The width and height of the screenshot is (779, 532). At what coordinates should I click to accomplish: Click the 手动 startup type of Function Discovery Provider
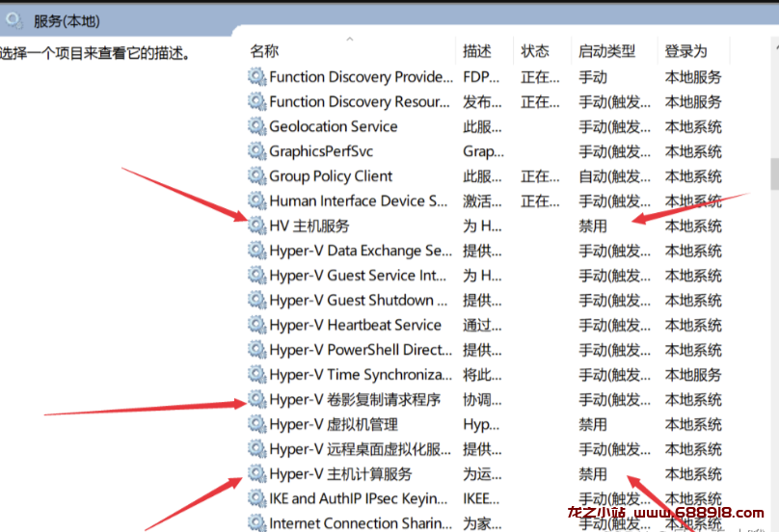(593, 77)
